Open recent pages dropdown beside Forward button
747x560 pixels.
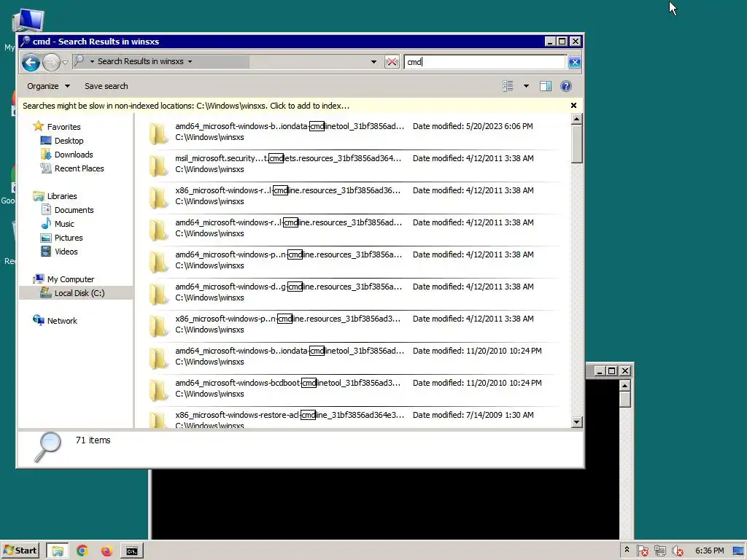[x=65, y=63]
